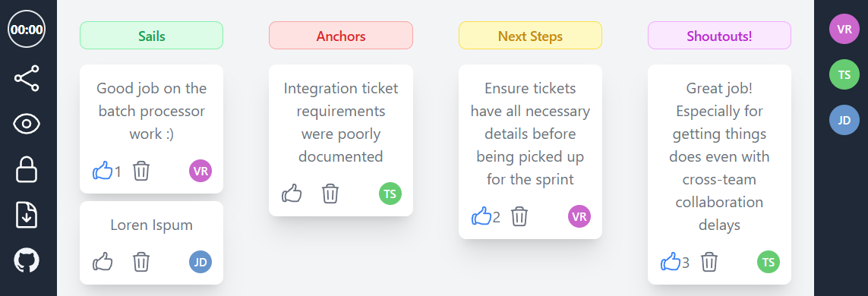Like the Loren Ispum card

(103, 261)
